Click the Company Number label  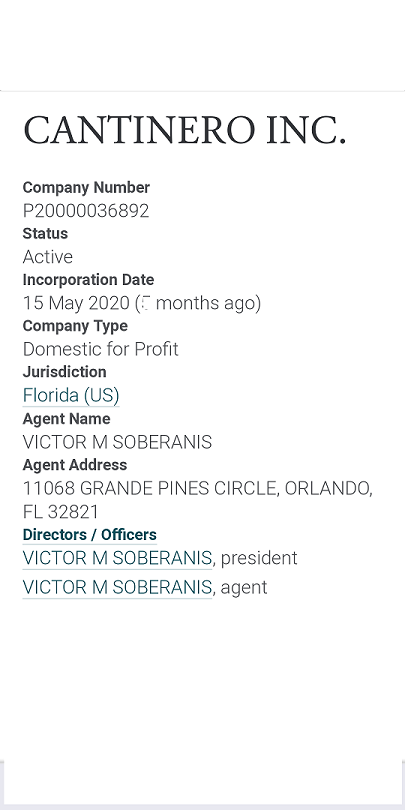point(86,188)
